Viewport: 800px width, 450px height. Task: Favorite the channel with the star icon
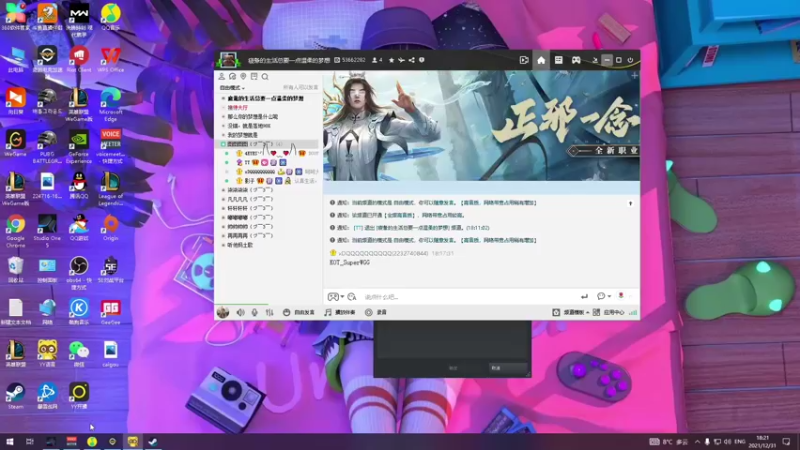[391, 60]
